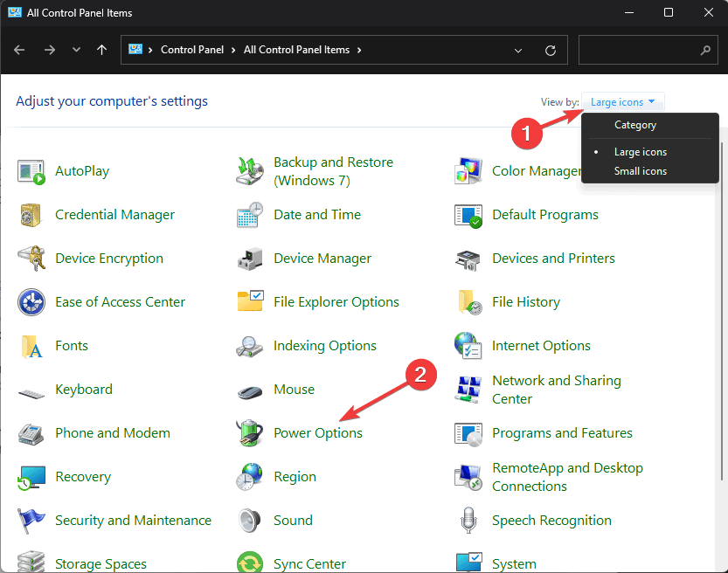
Task: Open the File Explorer Options link
Action: [336, 302]
